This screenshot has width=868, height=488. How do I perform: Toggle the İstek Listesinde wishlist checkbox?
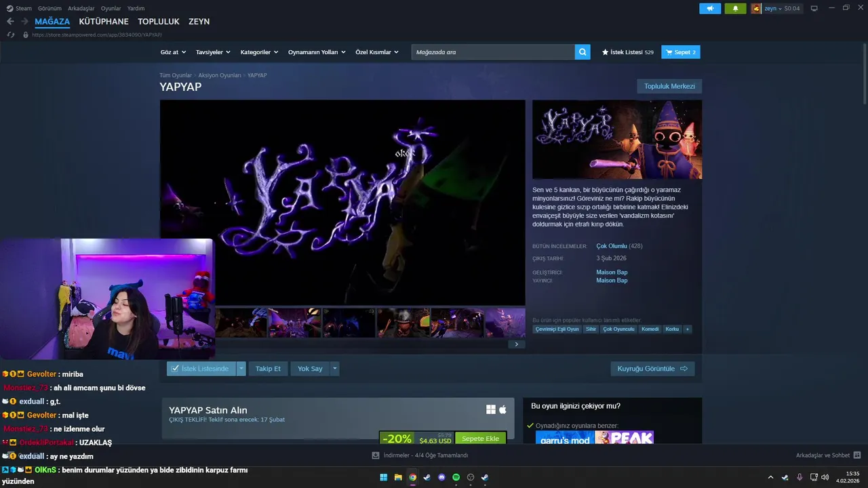tap(176, 369)
